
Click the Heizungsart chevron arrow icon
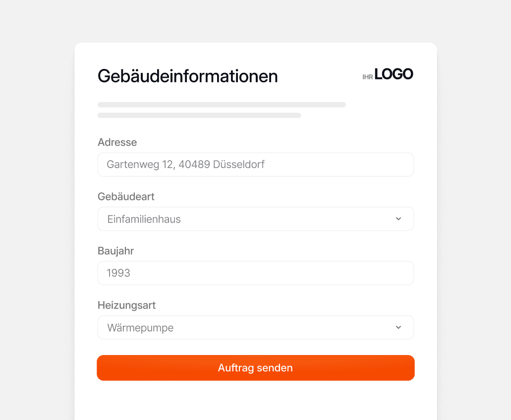(x=398, y=327)
